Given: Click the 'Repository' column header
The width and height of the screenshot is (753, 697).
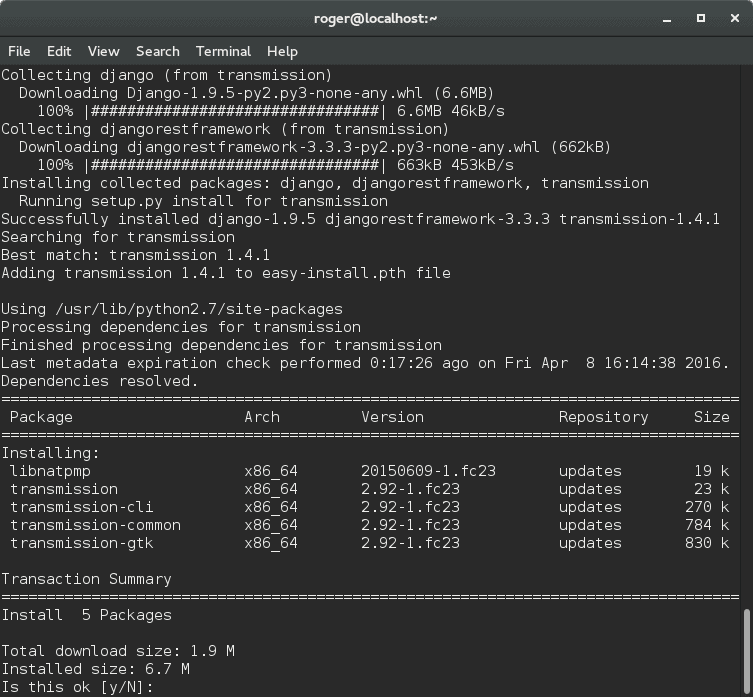Looking at the screenshot, I should [604, 417].
